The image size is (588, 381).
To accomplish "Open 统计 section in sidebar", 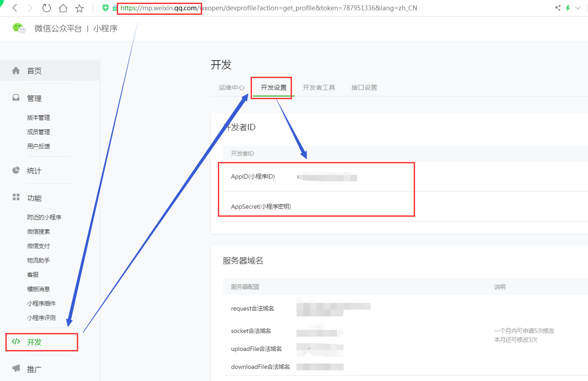I will 34,171.
